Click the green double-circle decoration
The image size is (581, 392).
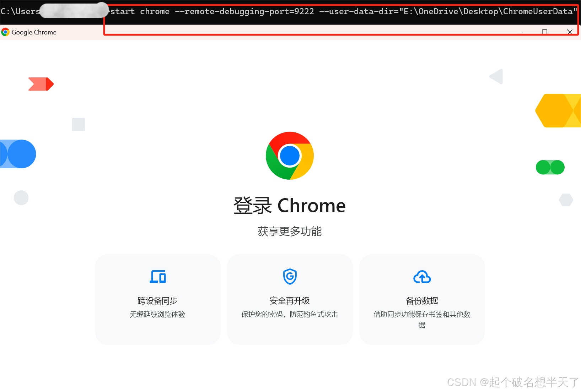[x=550, y=167]
